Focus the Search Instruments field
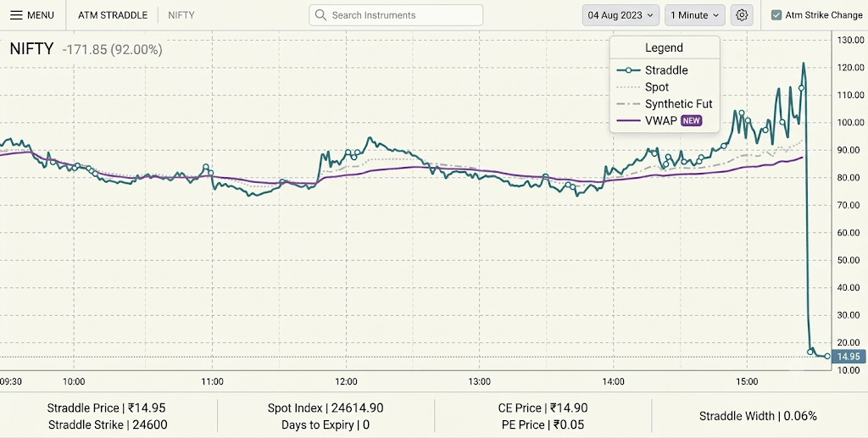The image size is (868, 438). (396, 15)
